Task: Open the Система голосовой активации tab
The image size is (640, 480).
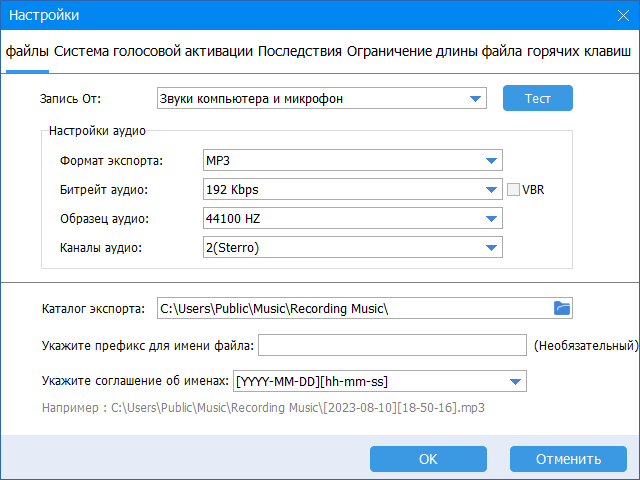Action: [x=153, y=52]
